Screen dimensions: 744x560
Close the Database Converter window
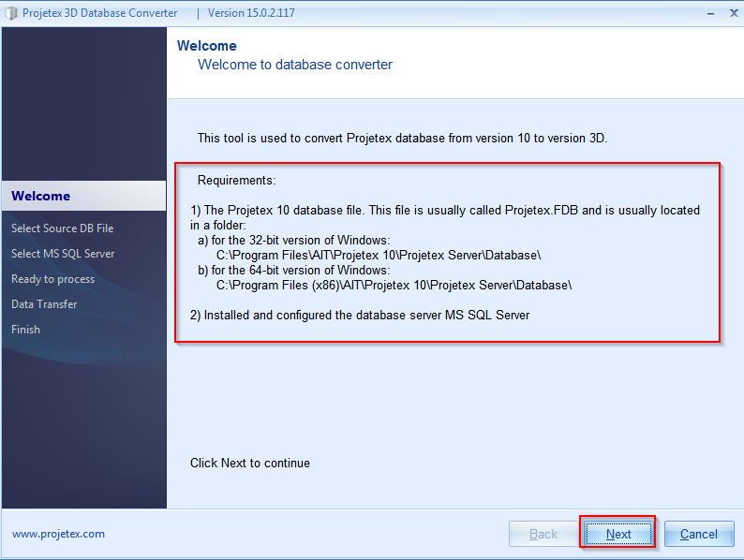[734, 13]
